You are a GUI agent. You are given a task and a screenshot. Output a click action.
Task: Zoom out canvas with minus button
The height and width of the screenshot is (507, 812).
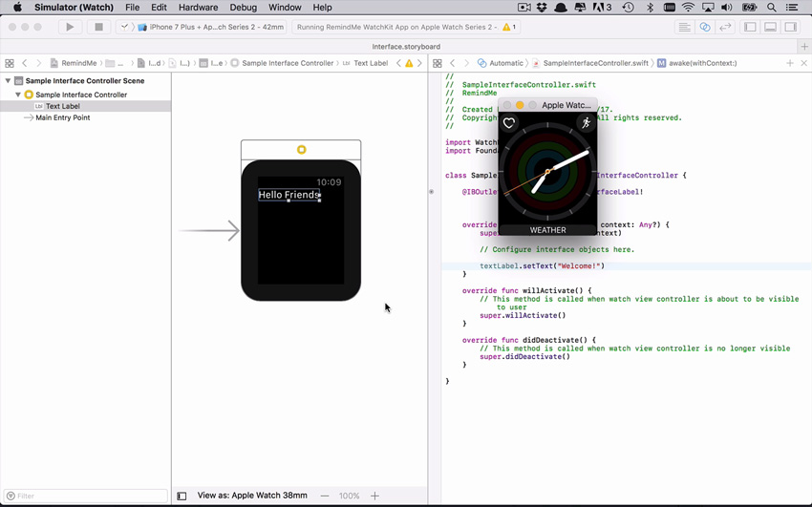[324, 496]
